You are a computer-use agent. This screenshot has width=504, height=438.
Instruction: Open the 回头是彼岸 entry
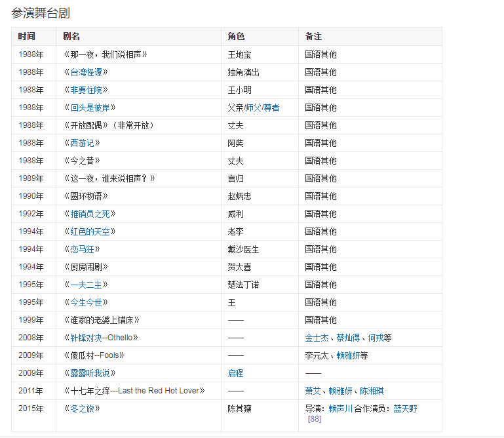(89, 108)
